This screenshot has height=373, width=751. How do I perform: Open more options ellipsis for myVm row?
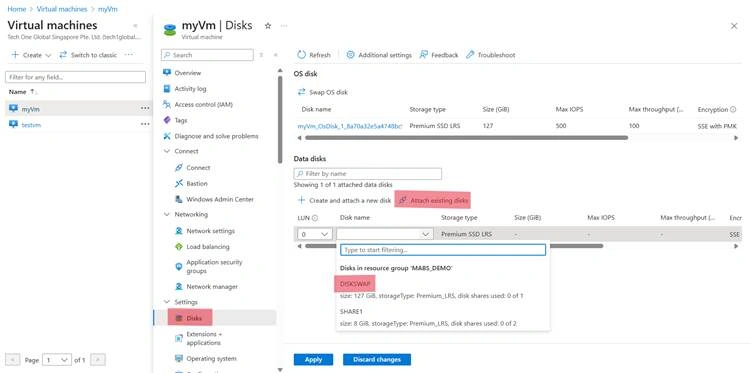point(145,108)
